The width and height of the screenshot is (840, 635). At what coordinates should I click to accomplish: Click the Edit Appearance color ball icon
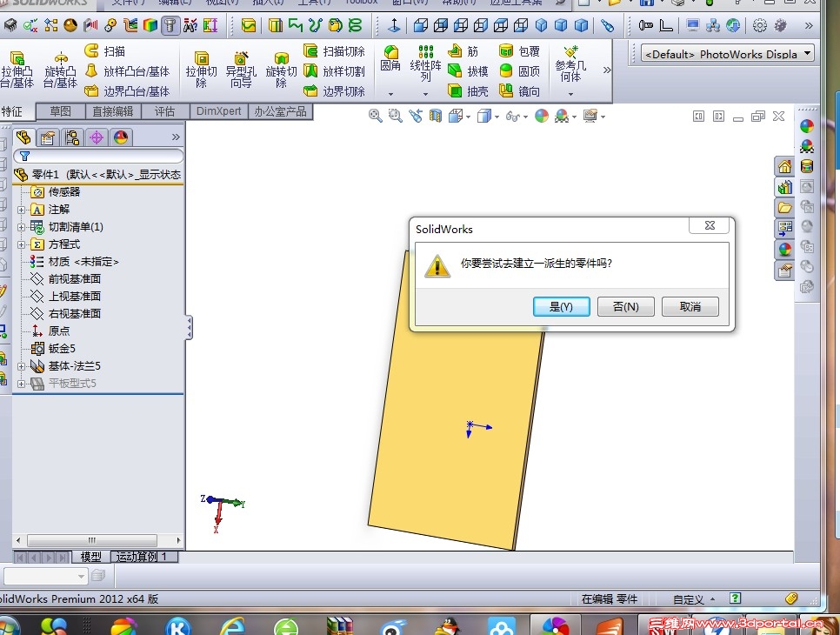[542, 116]
